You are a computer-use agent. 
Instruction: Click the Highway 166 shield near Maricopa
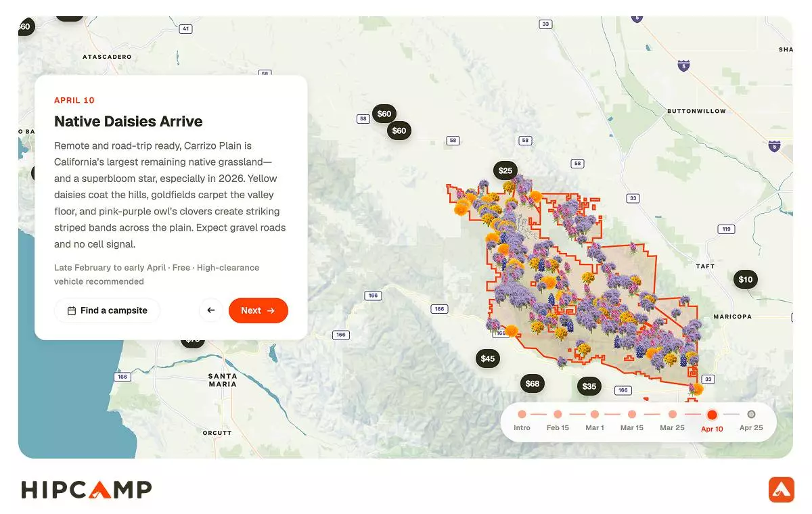[x=623, y=390]
